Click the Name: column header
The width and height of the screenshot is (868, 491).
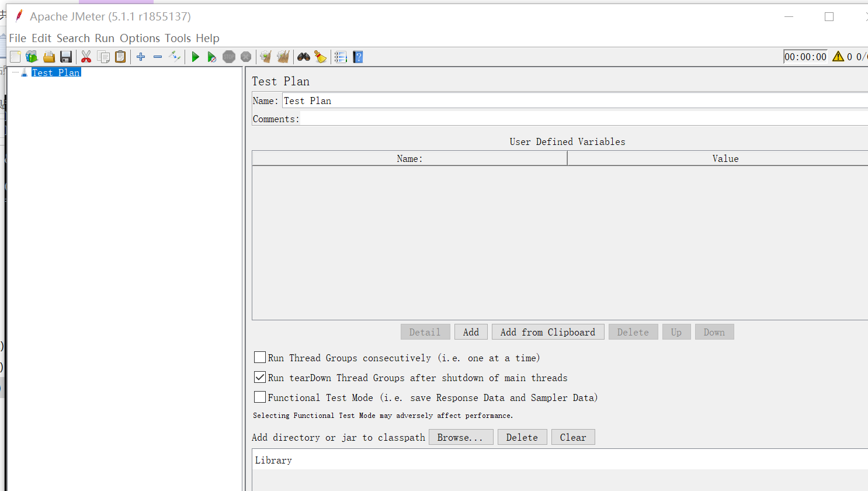click(x=409, y=158)
